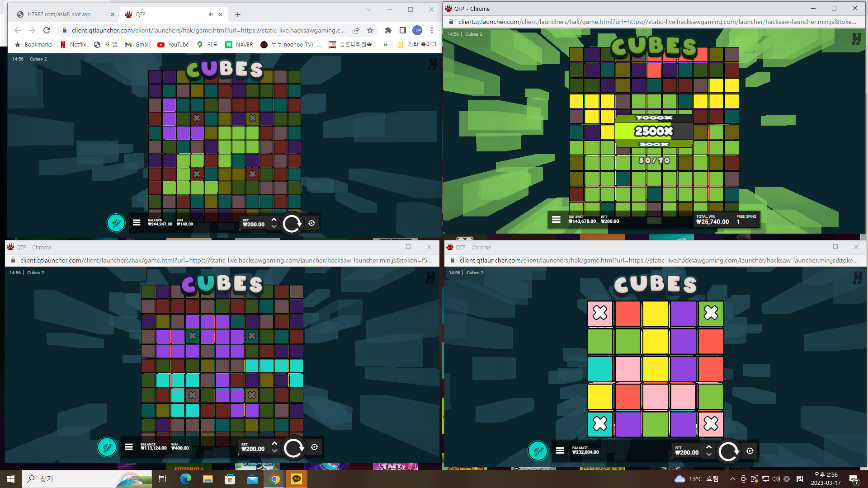Open File Explorer from the taskbar
The image size is (868, 488).
coord(208,479)
